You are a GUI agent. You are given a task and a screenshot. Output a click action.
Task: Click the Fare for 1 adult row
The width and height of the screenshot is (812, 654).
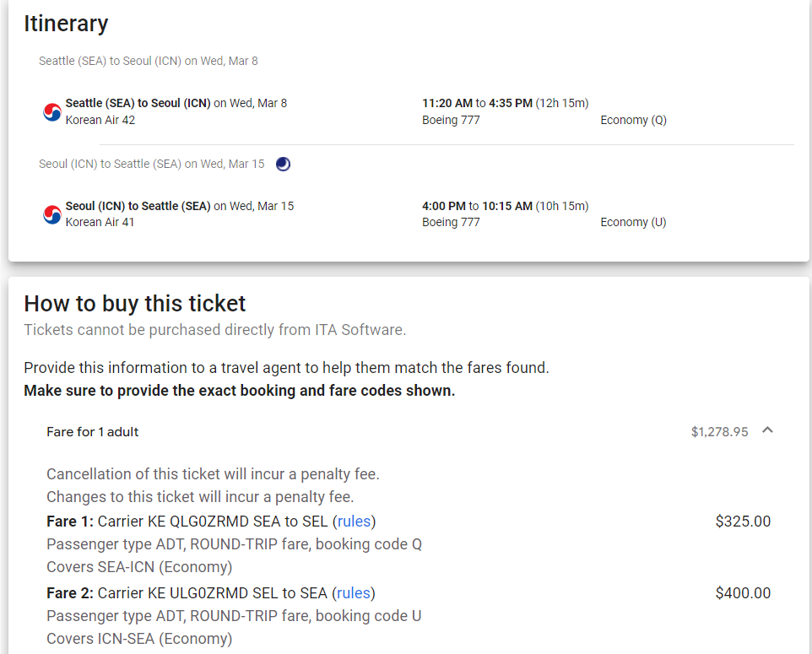coord(93,431)
